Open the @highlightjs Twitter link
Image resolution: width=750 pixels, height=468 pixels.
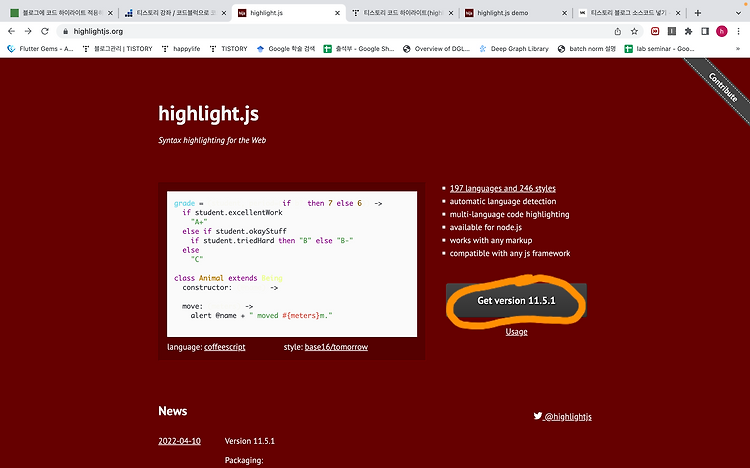click(x=562, y=416)
